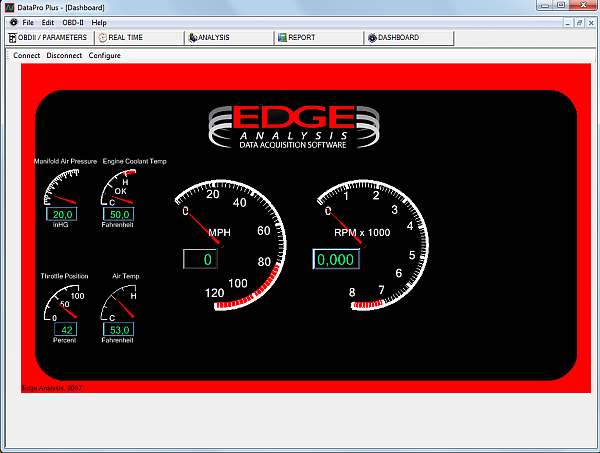Click the Edge Analysis logo

[x=294, y=127]
